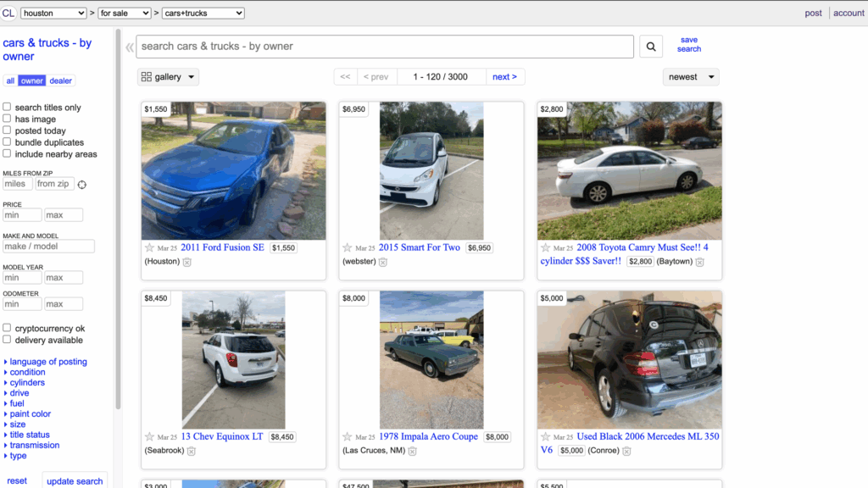868x488 pixels.
Task: Collapse sidebar with double chevron icon
Action: pyautogui.click(x=130, y=47)
